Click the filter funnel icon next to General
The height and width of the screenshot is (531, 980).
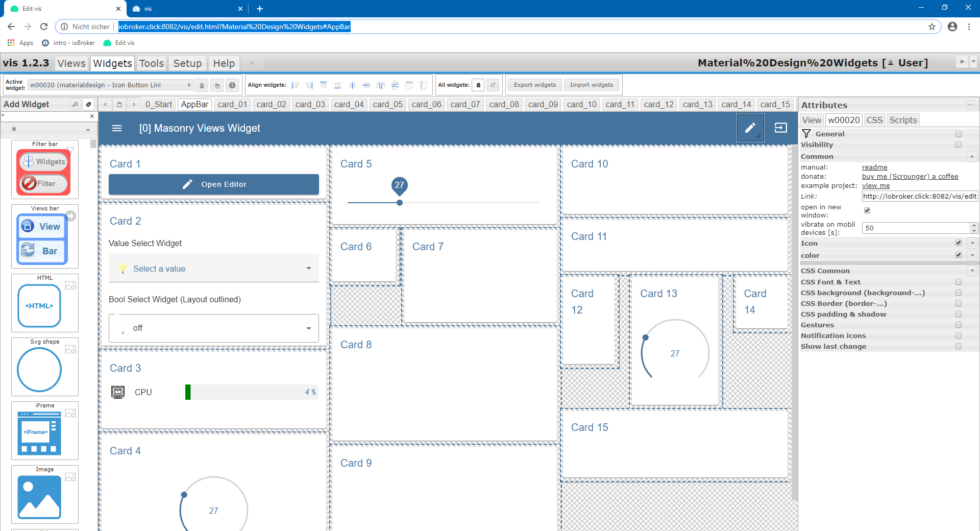[806, 134]
